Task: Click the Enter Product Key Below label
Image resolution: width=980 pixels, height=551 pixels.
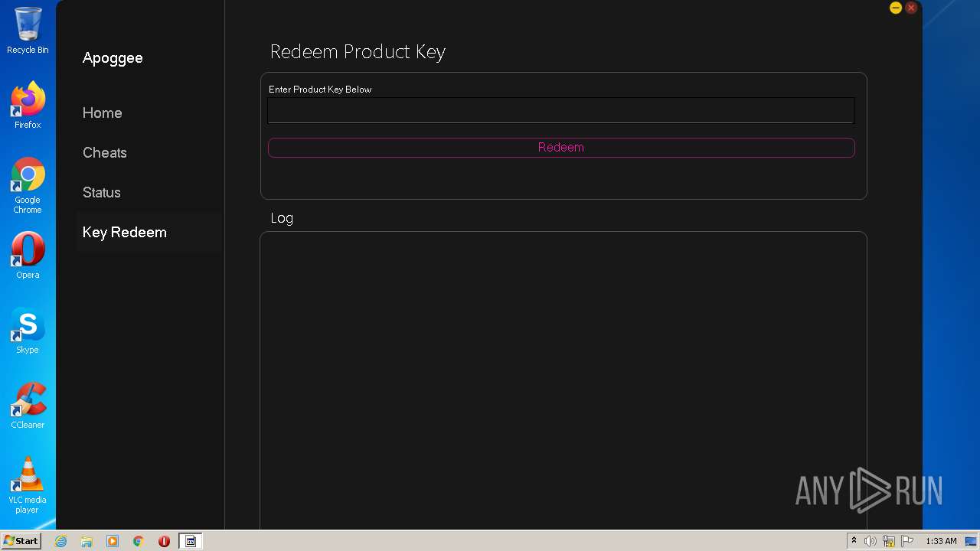Action: pos(320,90)
